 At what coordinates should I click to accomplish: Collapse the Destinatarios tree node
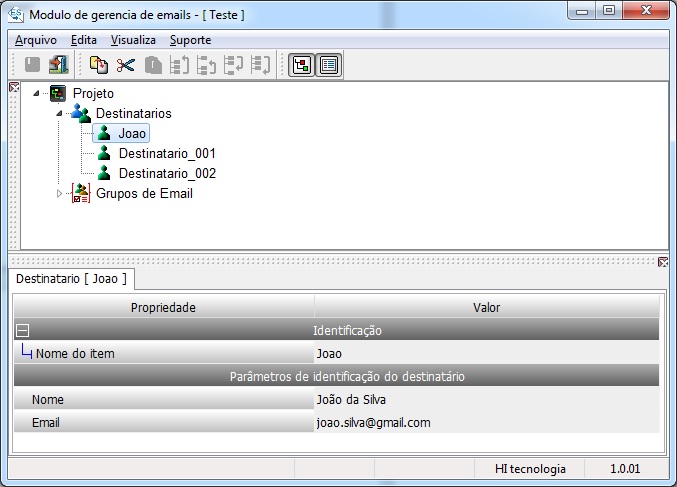[x=59, y=113]
